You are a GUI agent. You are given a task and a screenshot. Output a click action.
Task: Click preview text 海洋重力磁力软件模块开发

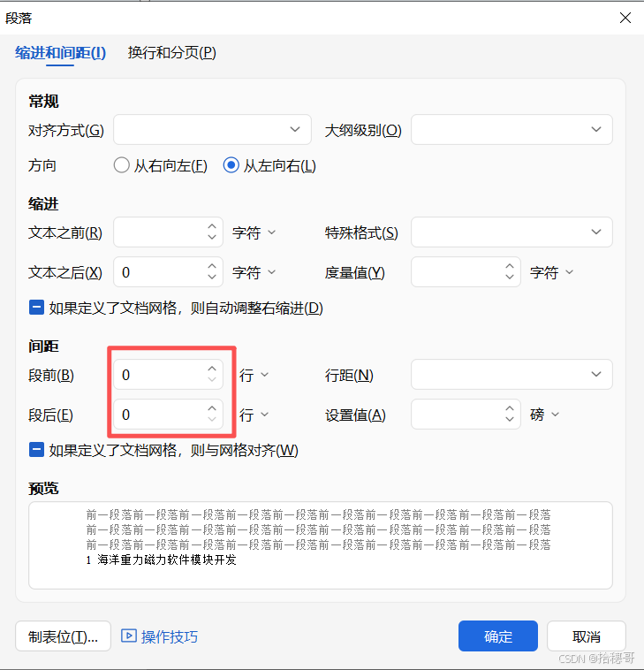(x=167, y=560)
